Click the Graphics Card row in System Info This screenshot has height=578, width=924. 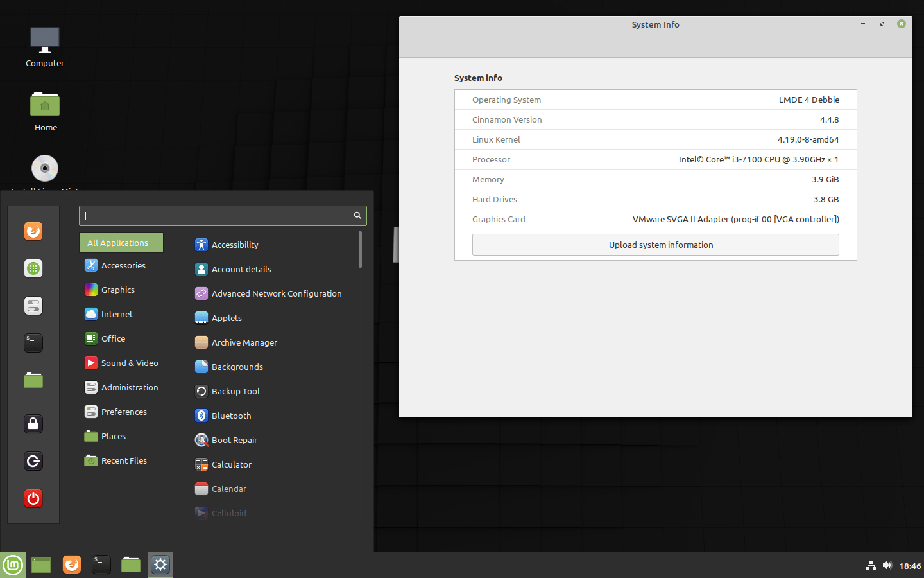click(x=655, y=219)
